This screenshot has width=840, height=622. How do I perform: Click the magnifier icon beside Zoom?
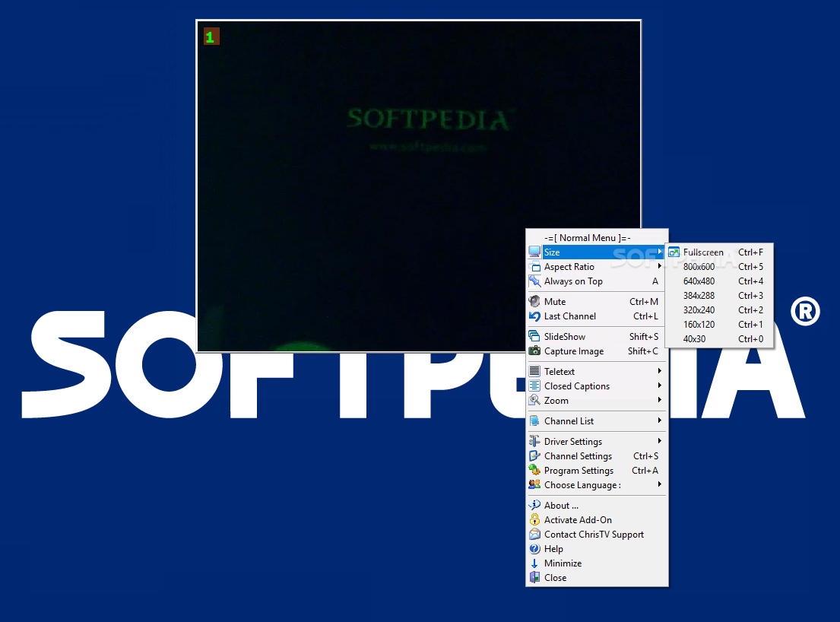point(534,400)
